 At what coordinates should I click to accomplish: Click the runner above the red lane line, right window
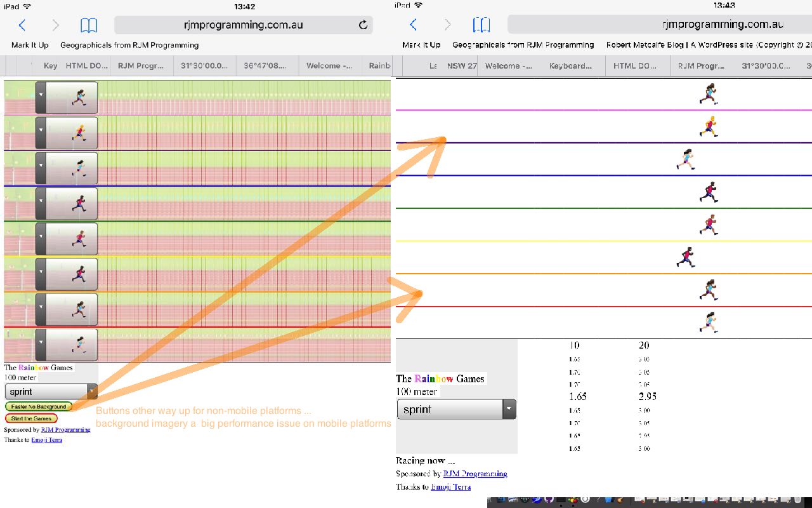tap(709, 290)
